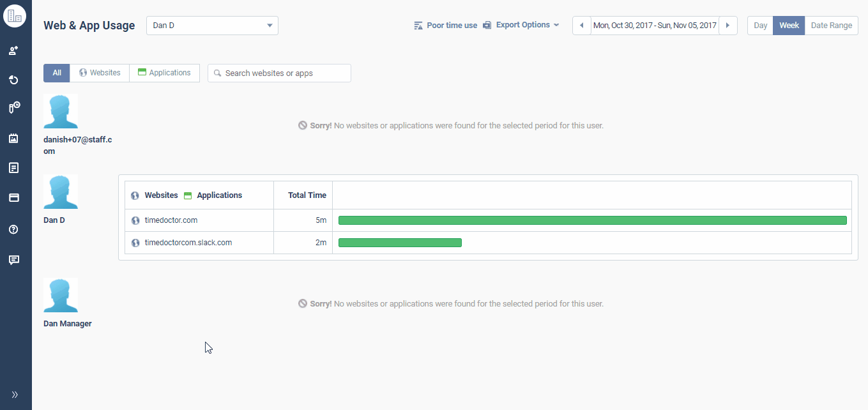This screenshot has width=868, height=410.
Task: Open the reports icon in the sidebar
Action: click(14, 167)
